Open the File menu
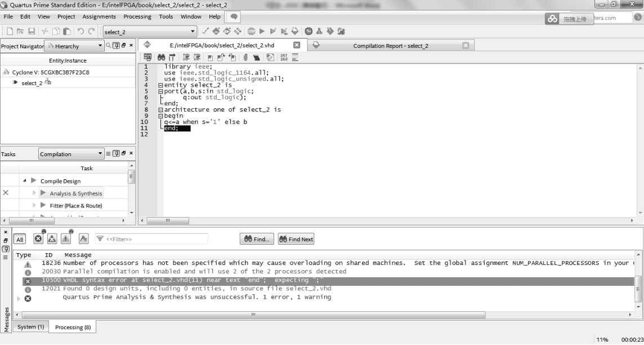The image size is (644, 345). pos(8,16)
